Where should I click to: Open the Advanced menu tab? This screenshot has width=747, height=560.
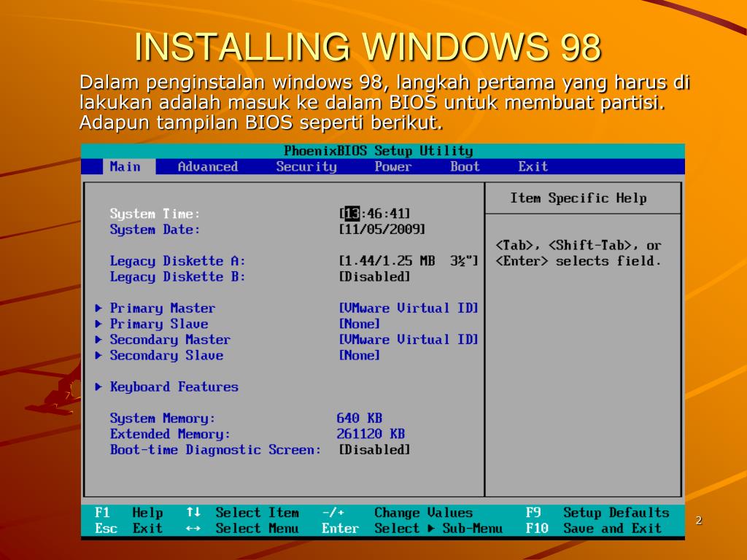point(208,167)
